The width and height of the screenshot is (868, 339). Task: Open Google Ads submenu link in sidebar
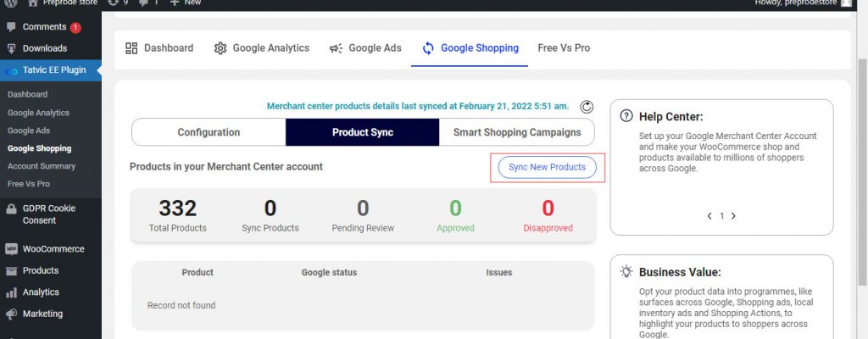(29, 131)
